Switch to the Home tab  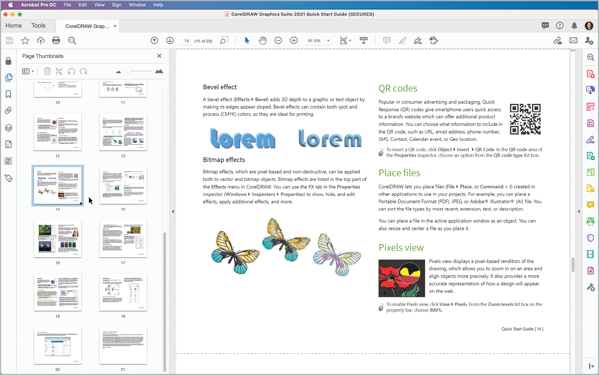pyautogui.click(x=14, y=26)
